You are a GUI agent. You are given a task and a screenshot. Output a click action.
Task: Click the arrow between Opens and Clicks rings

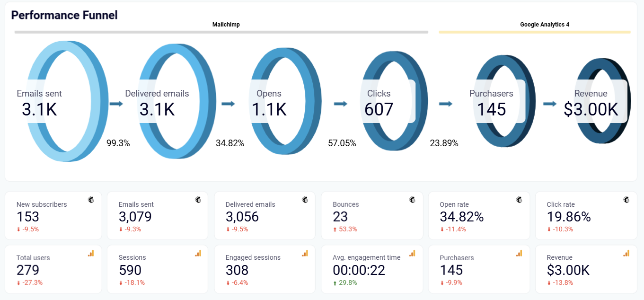(x=341, y=104)
